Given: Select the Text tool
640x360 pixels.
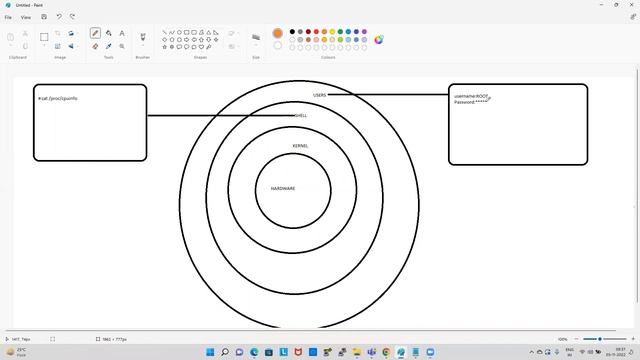Looking at the screenshot, I should (x=122, y=33).
